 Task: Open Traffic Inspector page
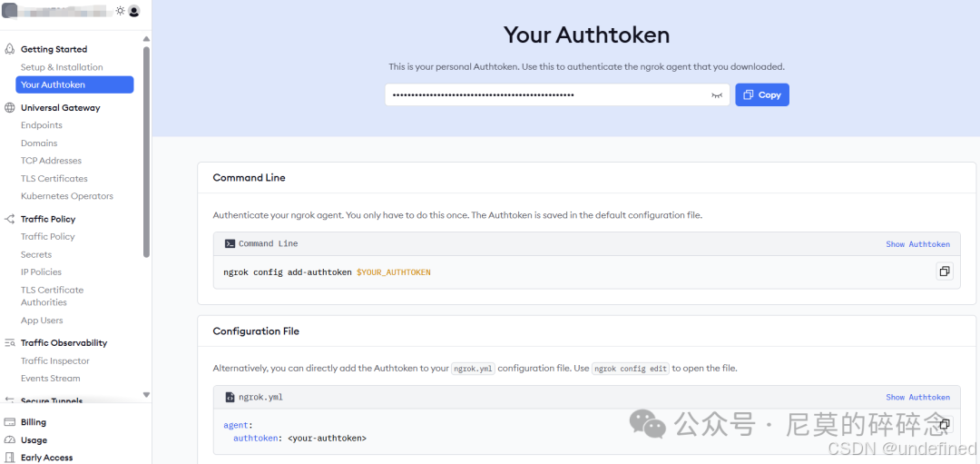click(x=55, y=360)
